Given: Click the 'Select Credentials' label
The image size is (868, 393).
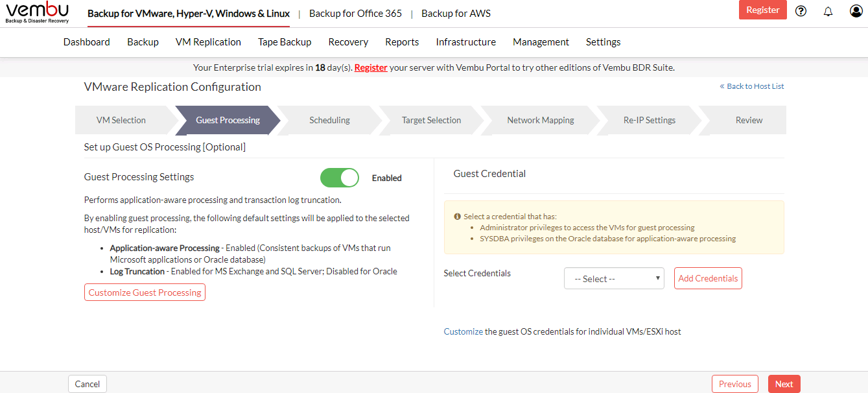Looking at the screenshot, I should click(477, 273).
